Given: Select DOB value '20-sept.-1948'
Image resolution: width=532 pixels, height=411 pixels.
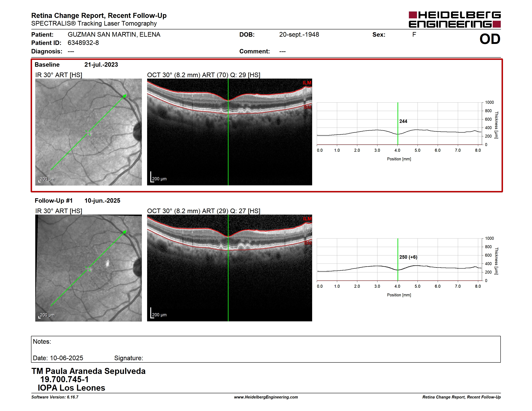Looking at the screenshot, I should pos(299,35).
